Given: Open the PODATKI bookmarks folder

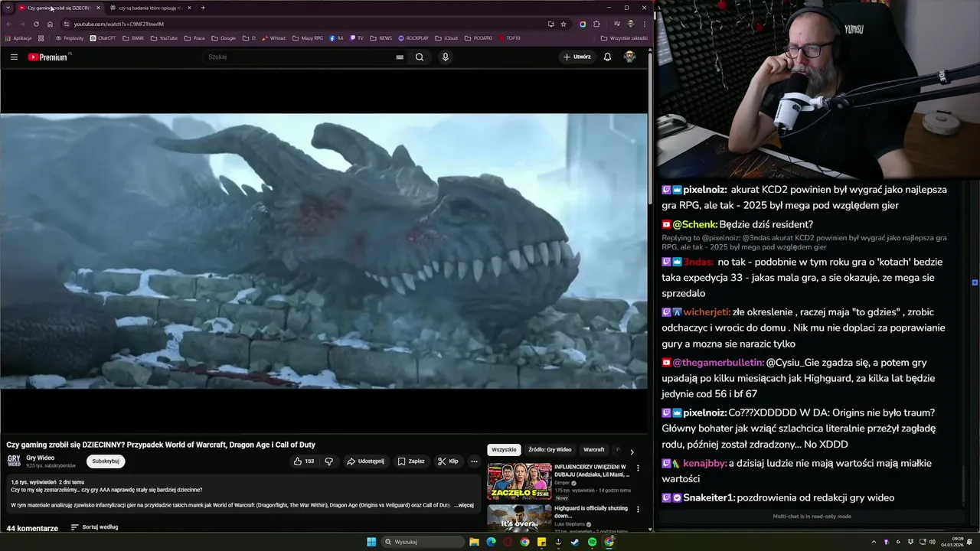Looking at the screenshot, I should tap(479, 38).
